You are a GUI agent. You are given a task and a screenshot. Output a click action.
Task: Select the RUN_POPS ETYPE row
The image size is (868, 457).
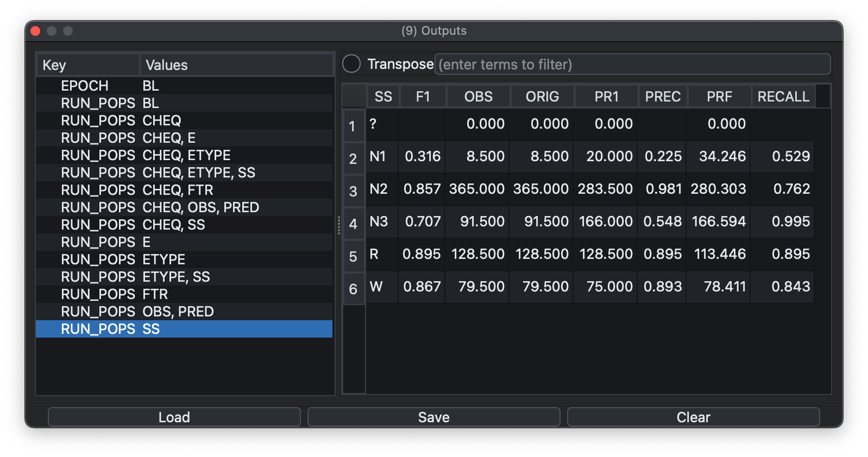tap(184, 259)
